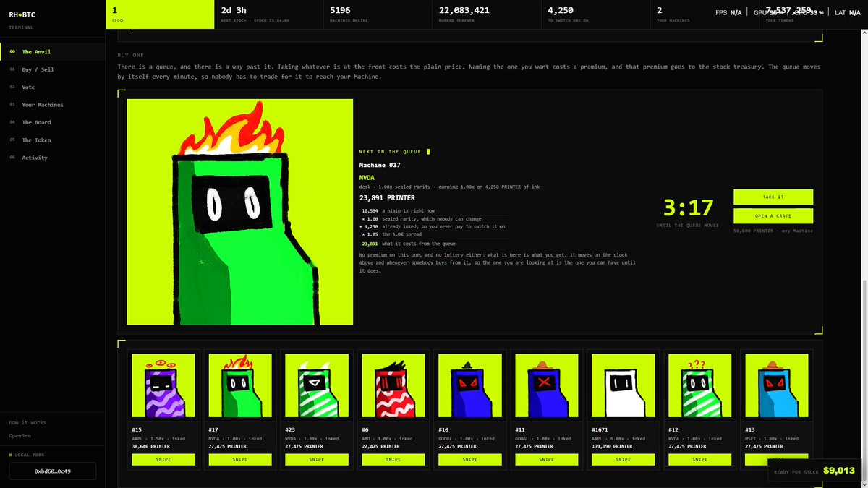Select the purple wavy machine #15 thumbnail
This screenshot has width=868, height=488.
click(163, 385)
